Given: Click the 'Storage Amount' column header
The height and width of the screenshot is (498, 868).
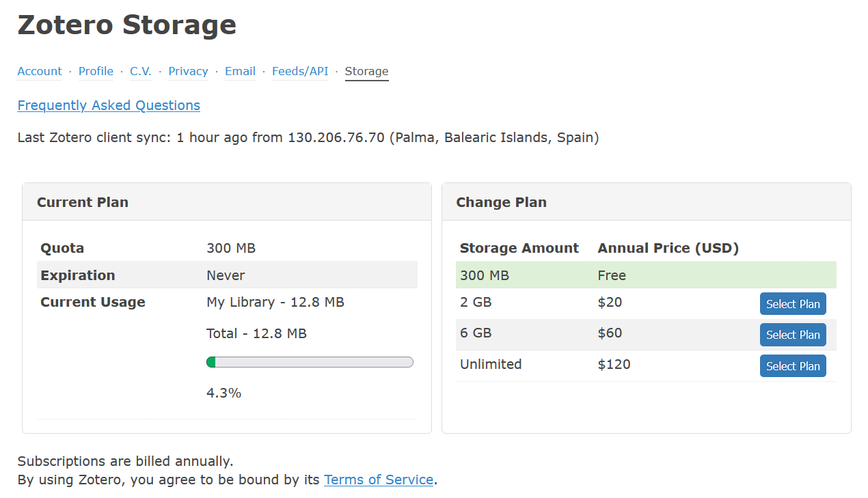Looking at the screenshot, I should tap(519, 248).
